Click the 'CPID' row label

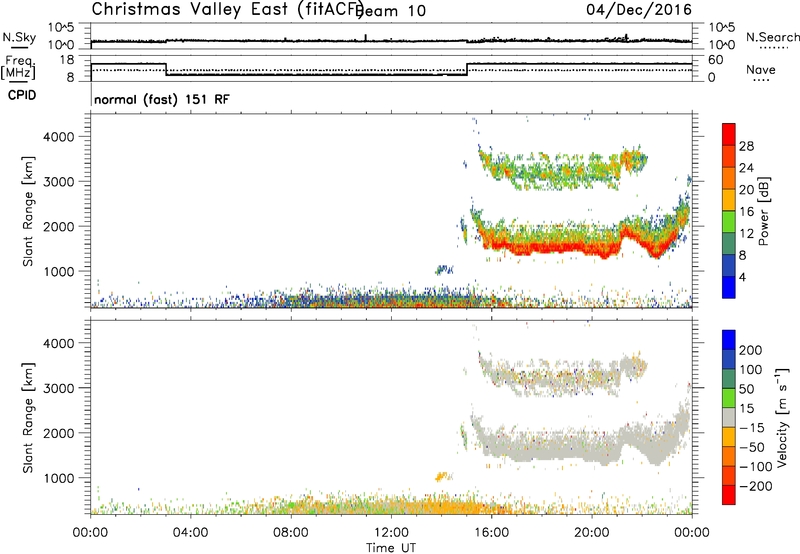coord(22,95)
